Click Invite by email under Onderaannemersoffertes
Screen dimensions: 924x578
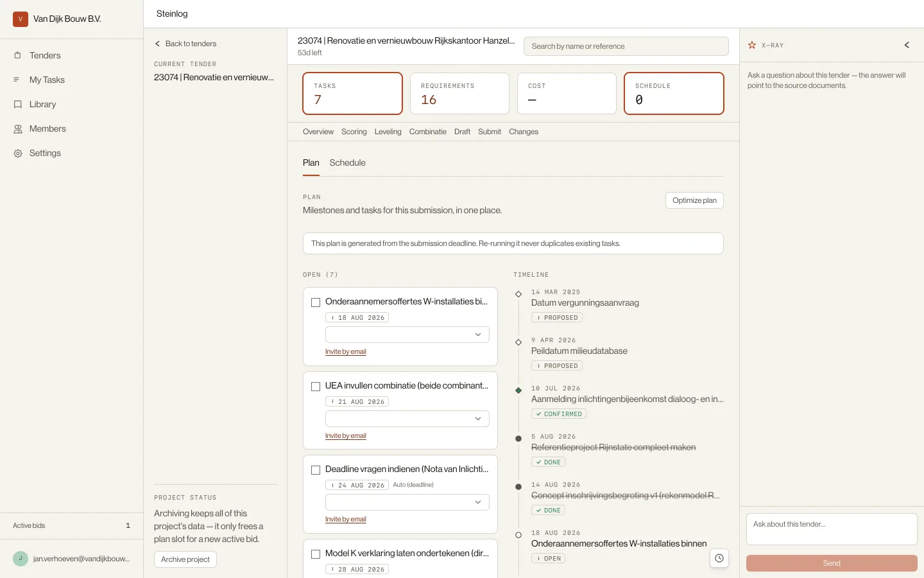point(346,352)
